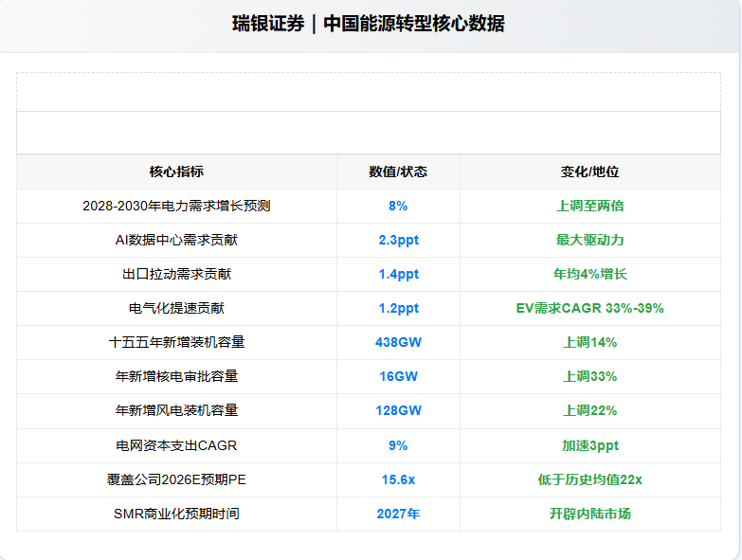Select the 十五五年新增装机容量 row label
The width and height of the screenshot is (742, 560).
pos(176,342)
